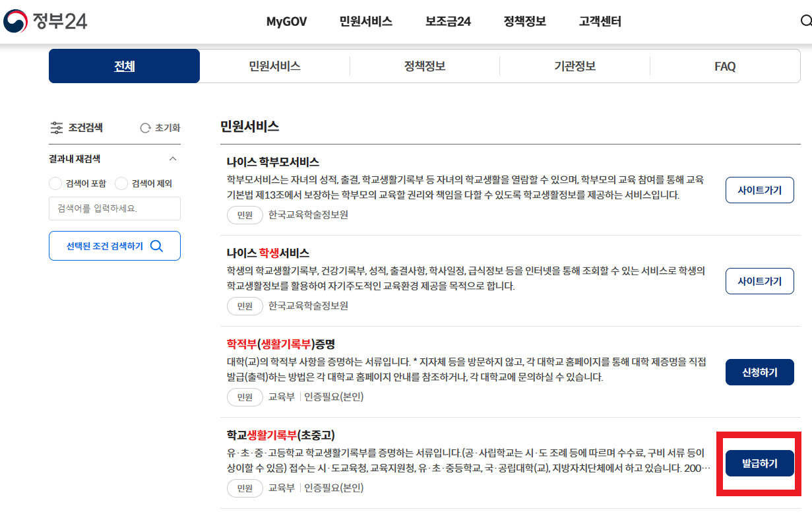Click 발급하기 for 학교생활기록부(초중고)
812x518 pixels.
coord(760,463)
